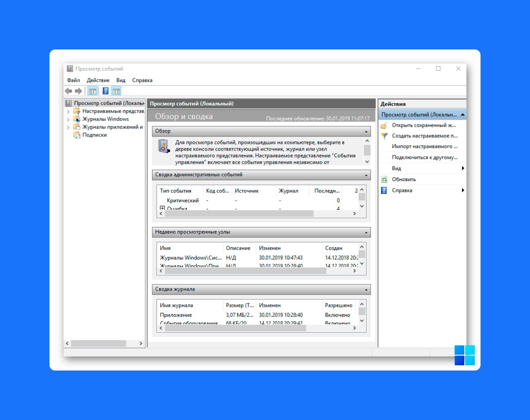Screen dimensions: 530x420
Task: Toggle the console tree toolbar icon
Action: pos(92,91)
